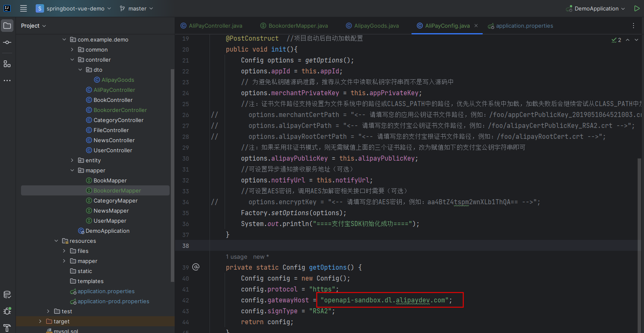Switch to the BookorderMapper.java tab

click(x=294, y=26)
